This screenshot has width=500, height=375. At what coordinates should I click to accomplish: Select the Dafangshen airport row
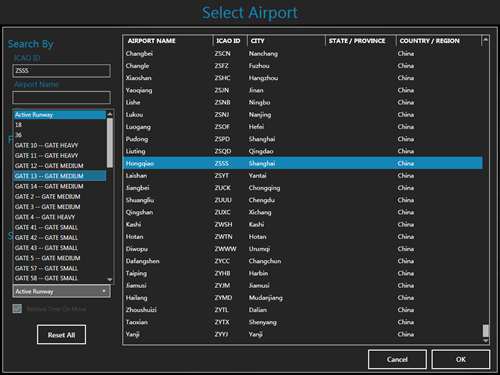[303, 261]
